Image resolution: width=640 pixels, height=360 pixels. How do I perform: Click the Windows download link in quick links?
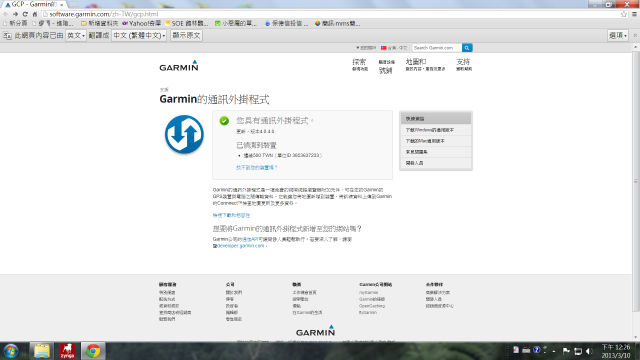tap(436, 130)
